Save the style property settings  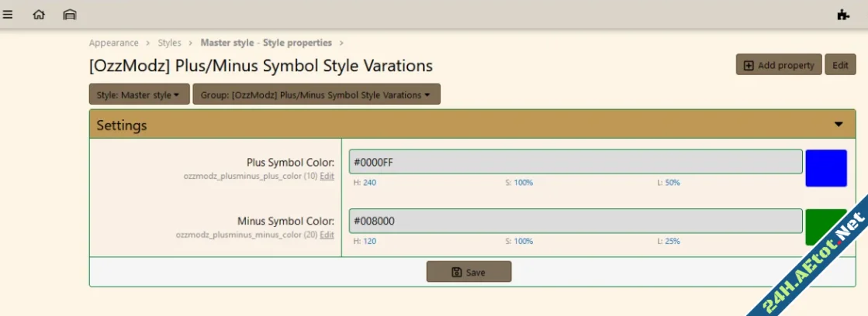(x=469, y=272)
